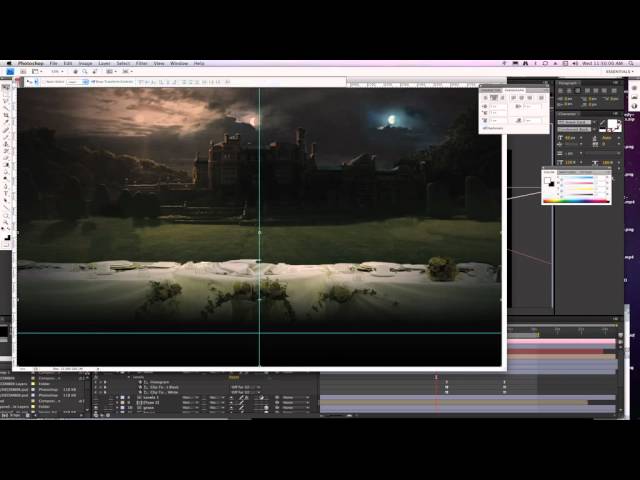The image size is (640, 480).
Task: Click Justify All in floating Paragraph panel
Action: tap(542, 98)
